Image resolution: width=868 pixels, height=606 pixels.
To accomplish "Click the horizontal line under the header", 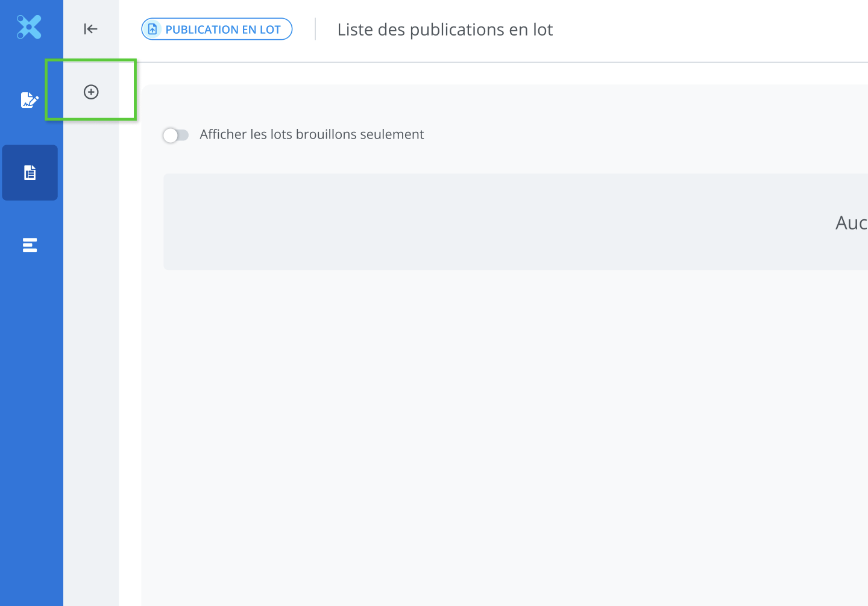I will (482, 62).
